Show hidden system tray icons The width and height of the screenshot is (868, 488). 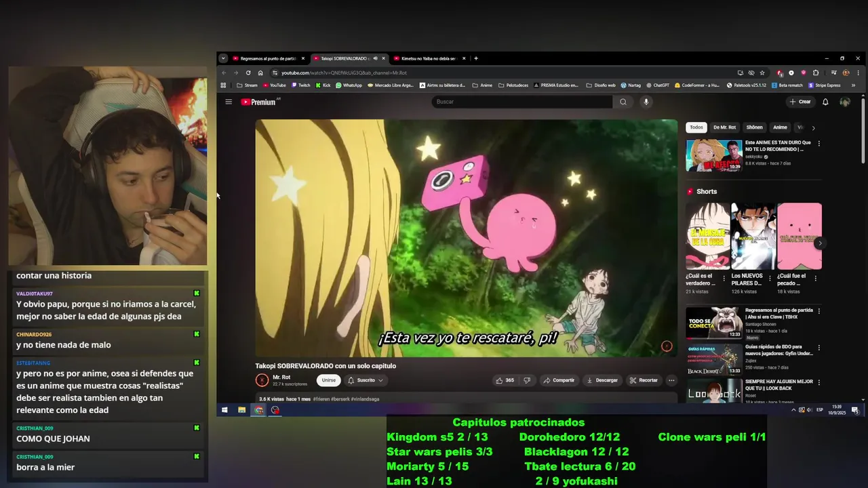click(x=793, y=410)
